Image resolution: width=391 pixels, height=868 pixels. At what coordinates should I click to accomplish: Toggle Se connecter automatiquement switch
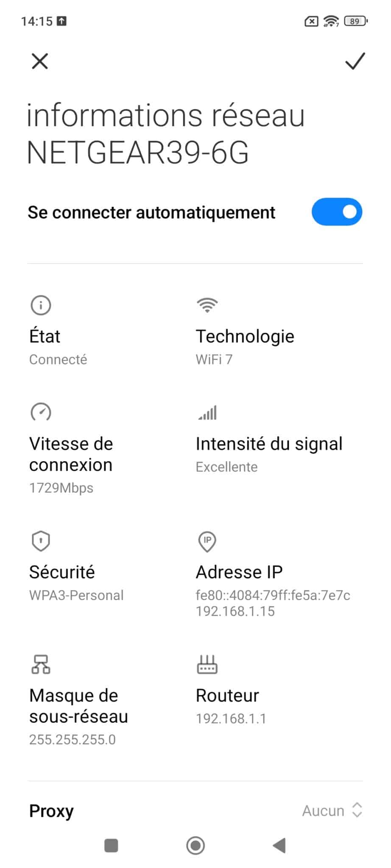tap(337, 212)
